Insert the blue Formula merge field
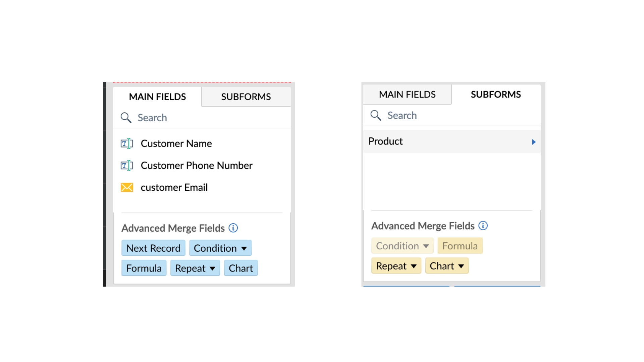644x362 pixels. (x=144, y=268)
